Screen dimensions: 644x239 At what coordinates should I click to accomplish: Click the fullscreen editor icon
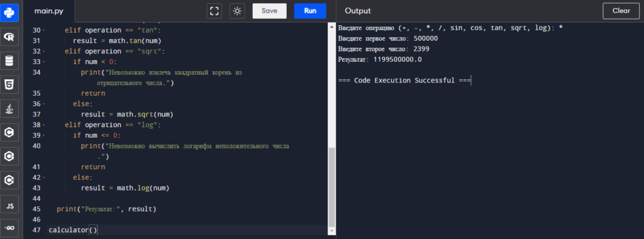[x=214, y=11]
